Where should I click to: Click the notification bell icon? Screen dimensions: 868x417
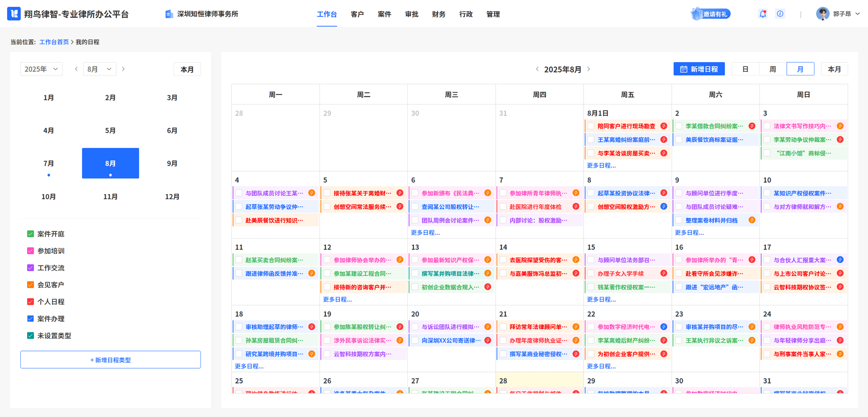click(x=762, y=14)
